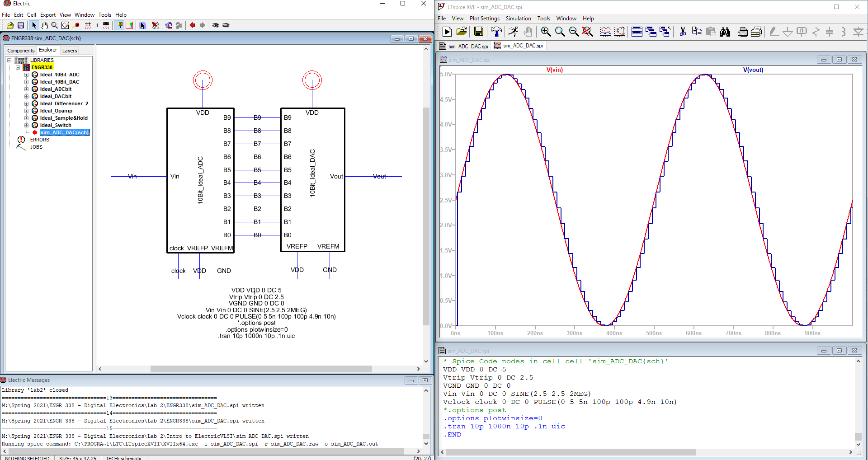Image resolution: width=868 pixels, height=460 pixels.
Task: Click the Electric Preferences tools icon
Action: (156, 25)
